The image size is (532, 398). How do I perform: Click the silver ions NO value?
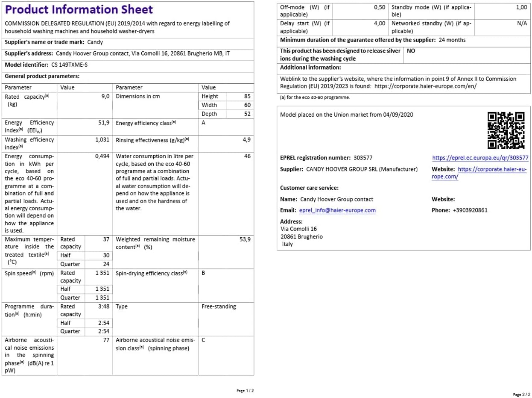411,51
